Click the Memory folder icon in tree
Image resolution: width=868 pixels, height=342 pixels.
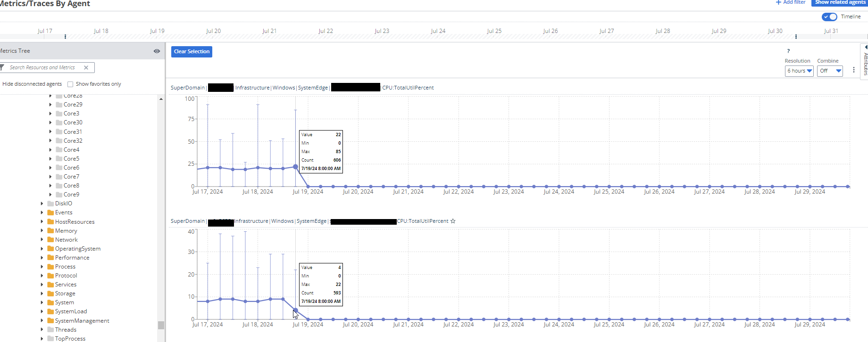(x=50, y=231)
